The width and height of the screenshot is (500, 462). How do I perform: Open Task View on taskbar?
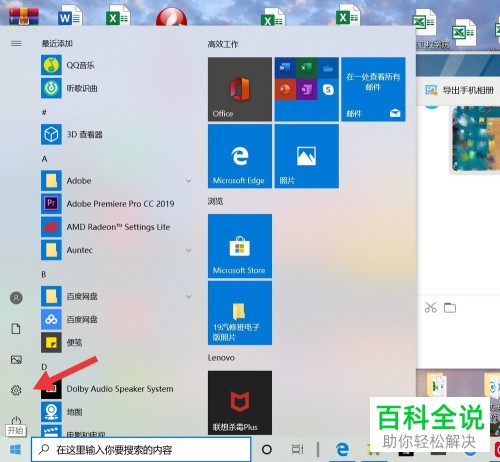(297, 450)
